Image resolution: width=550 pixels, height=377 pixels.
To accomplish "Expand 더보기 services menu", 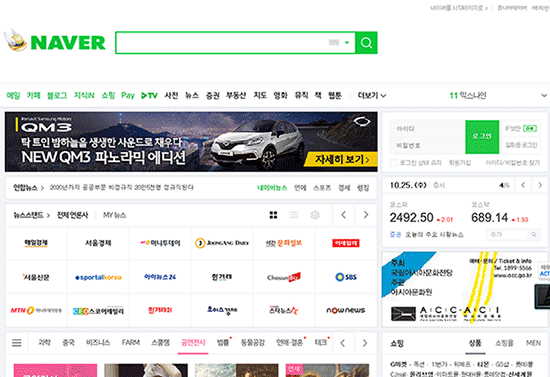I will pyautogui.click(x=372, y=95).
